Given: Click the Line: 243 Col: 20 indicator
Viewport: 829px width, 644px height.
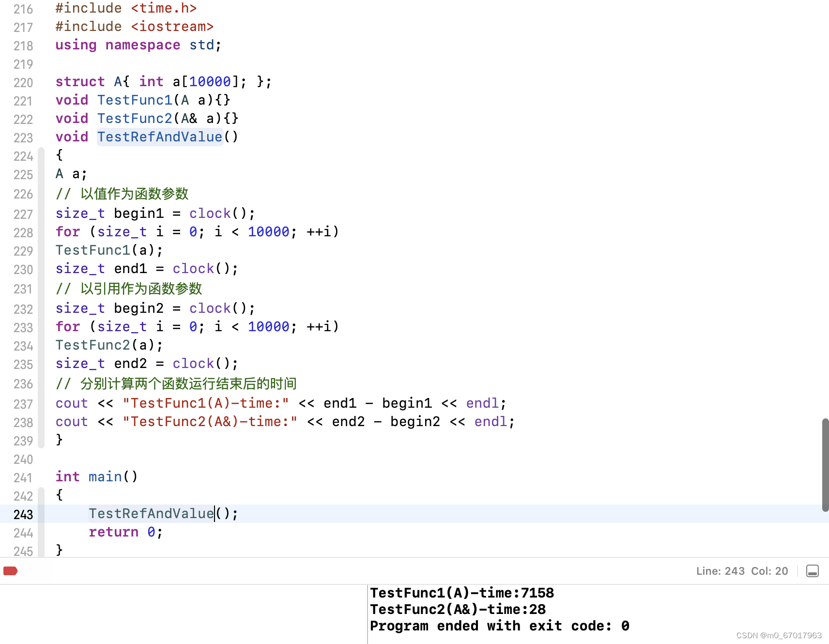Looking at the screenshot, I should click(742, 571).
